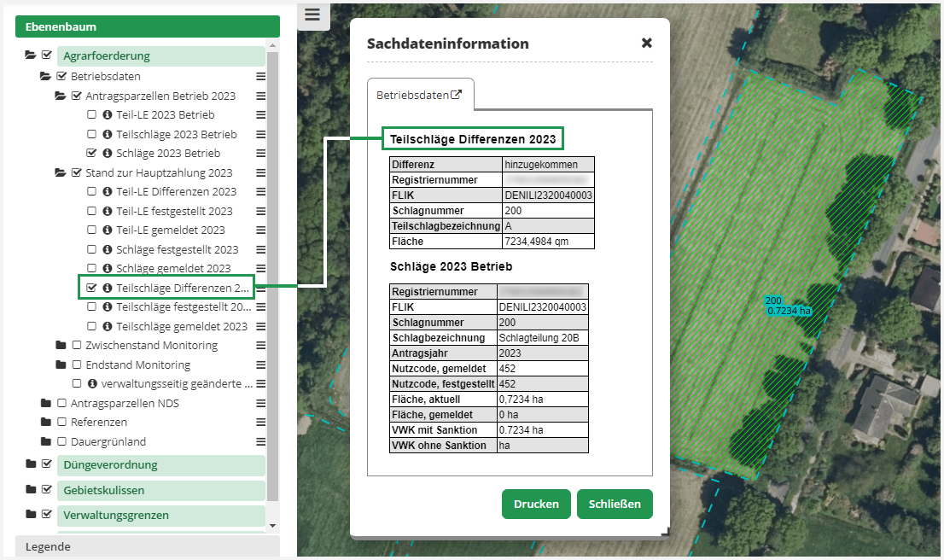The height and width of the screenshot is (560, 944).
Task: Open options menu icon for Dauergrünland row
Action: click(x=261, y=442)
